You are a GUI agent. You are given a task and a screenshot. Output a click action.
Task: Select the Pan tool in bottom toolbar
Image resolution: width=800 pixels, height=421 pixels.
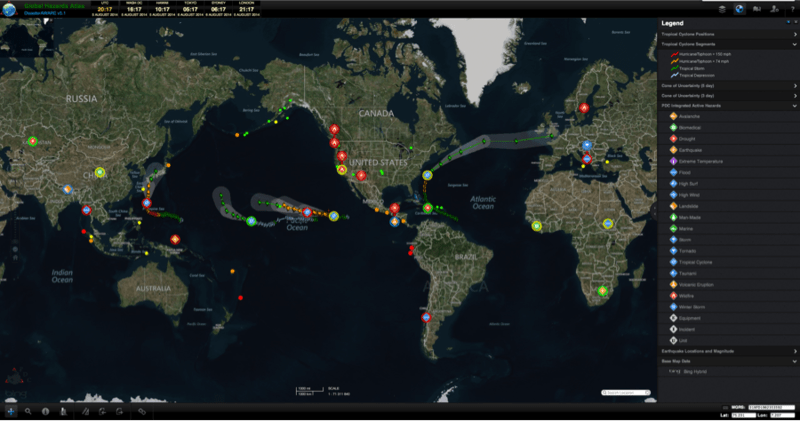(10, 411)
